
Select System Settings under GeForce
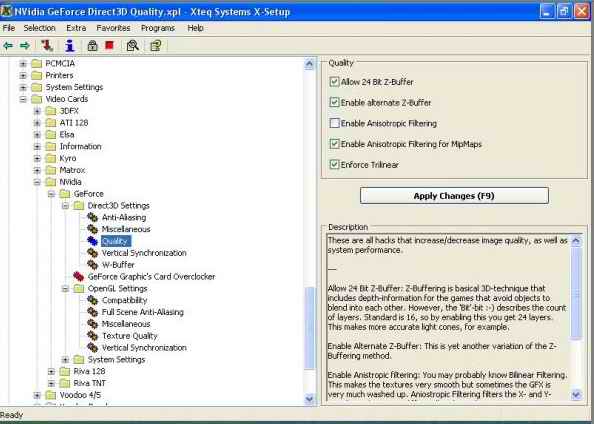pyautogui.click(x=116, y=360)
